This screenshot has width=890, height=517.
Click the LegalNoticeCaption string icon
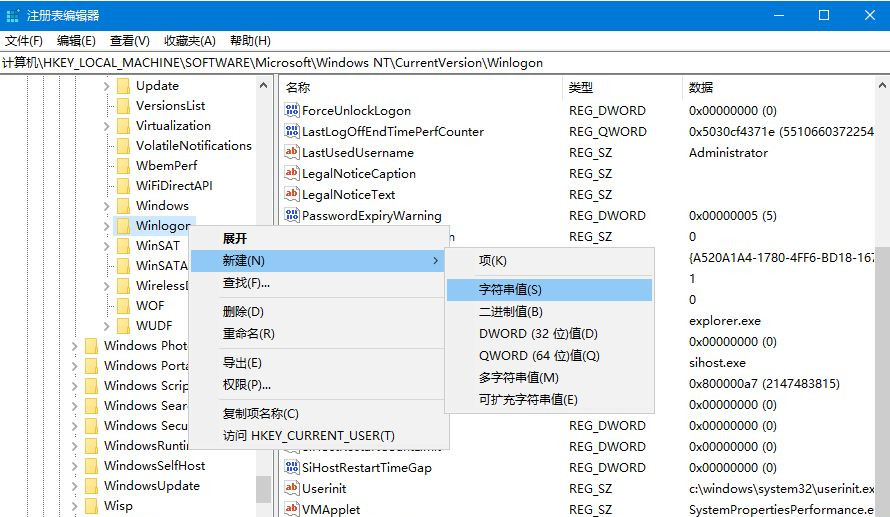292,174
